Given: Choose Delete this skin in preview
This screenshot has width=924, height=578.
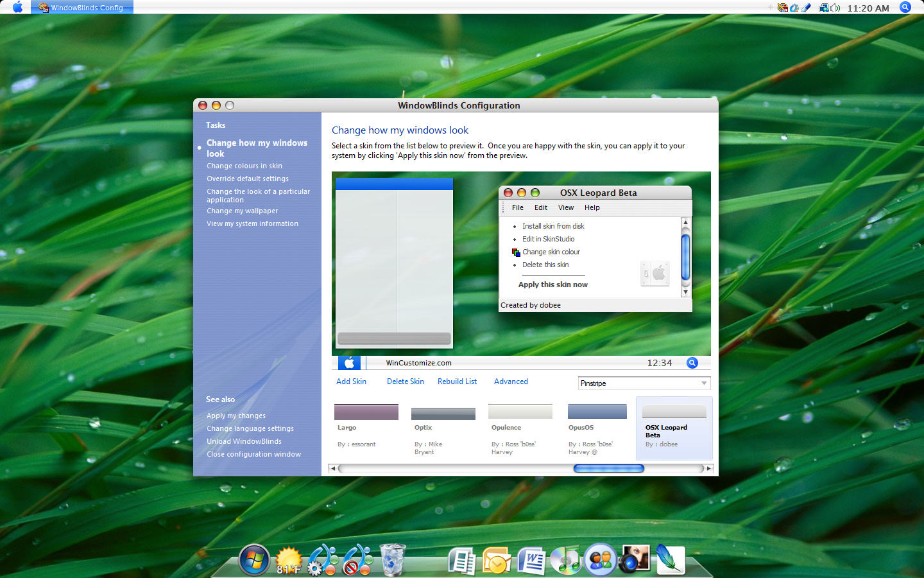Looking at the screenshot, I should [x=545, y=265].
